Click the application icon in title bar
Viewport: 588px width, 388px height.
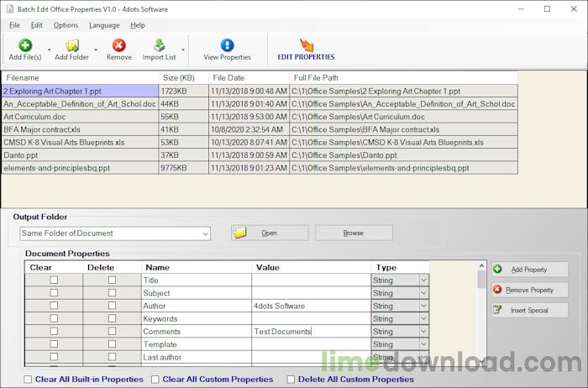pos(10,9)
